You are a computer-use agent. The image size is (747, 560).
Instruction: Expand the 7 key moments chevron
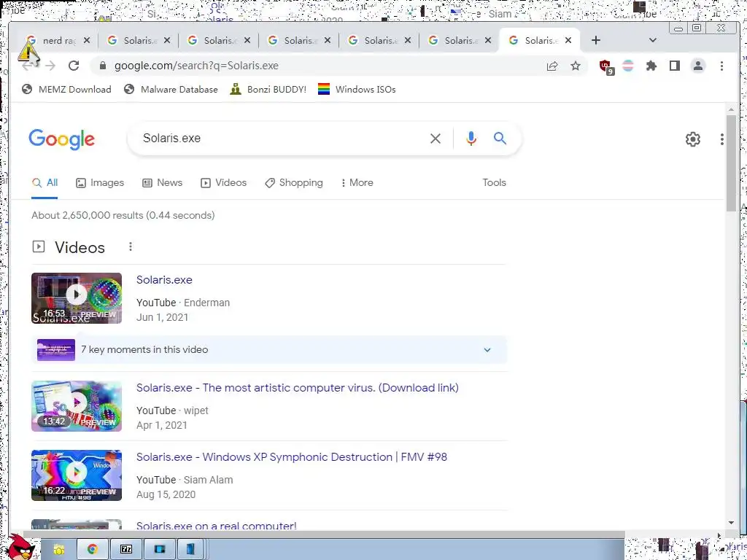coord(487,349)
